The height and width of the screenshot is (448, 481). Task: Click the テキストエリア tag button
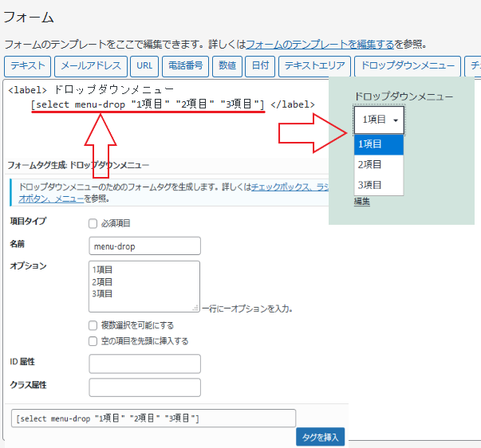pyautogui.click(x=314, y=66)
